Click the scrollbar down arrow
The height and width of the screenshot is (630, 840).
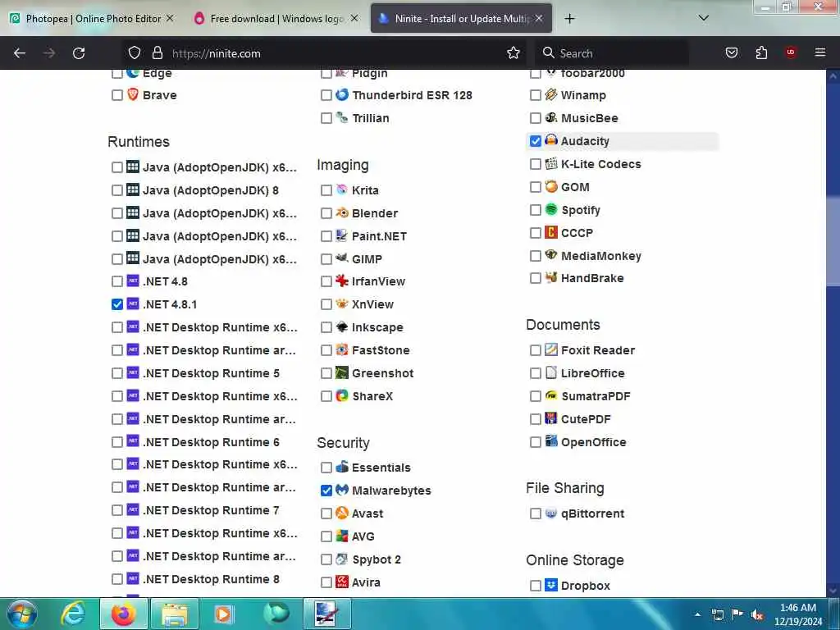coord(833,590)
